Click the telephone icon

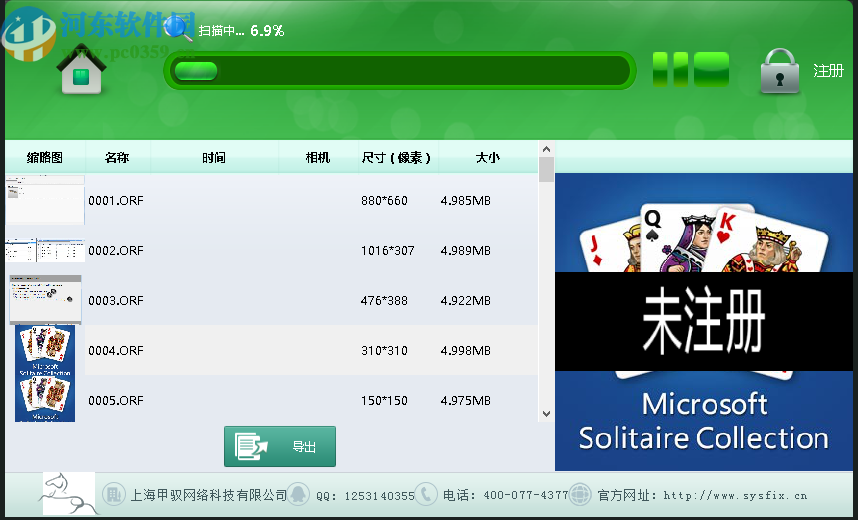(x=426, y=494)
